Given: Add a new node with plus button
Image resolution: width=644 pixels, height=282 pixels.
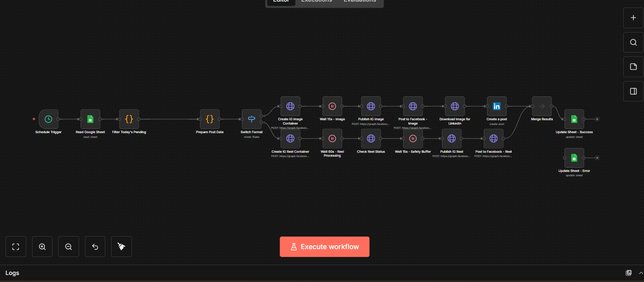Looking at the screenshot, I should click(633, 18).
